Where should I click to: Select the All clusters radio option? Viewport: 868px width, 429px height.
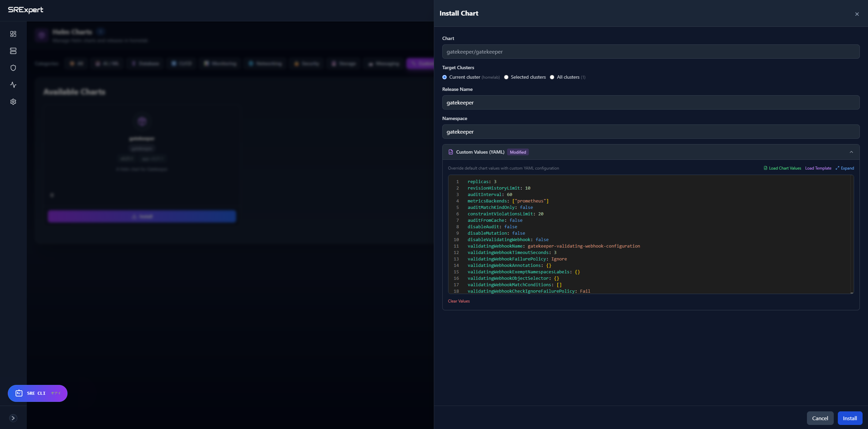tap(552, 77)
